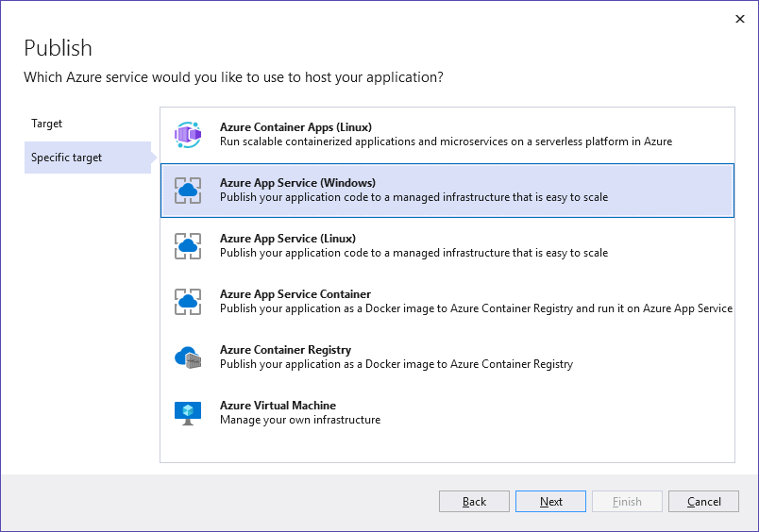Click the 'Which Azure service' question heading
Screen dimensions: 759x532
coord(233,77)
